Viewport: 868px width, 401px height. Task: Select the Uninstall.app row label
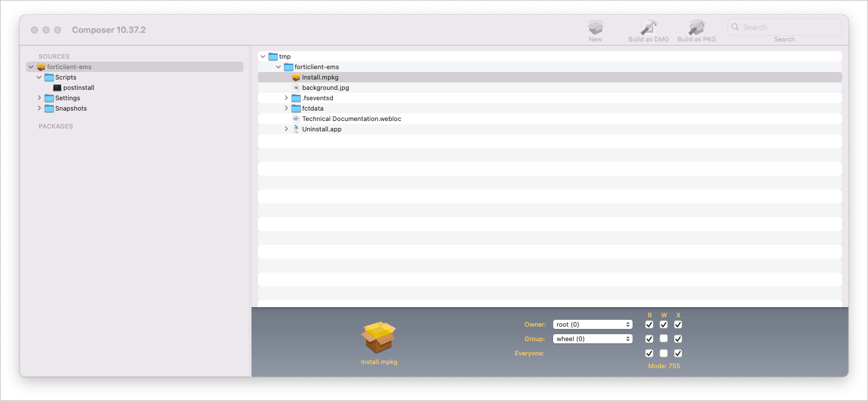tap(322, 129)
